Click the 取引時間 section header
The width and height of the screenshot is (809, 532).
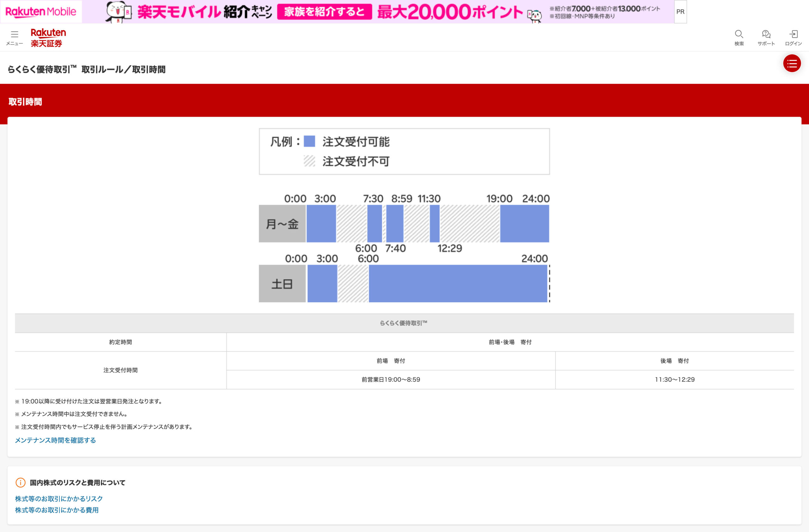(25, 102)
